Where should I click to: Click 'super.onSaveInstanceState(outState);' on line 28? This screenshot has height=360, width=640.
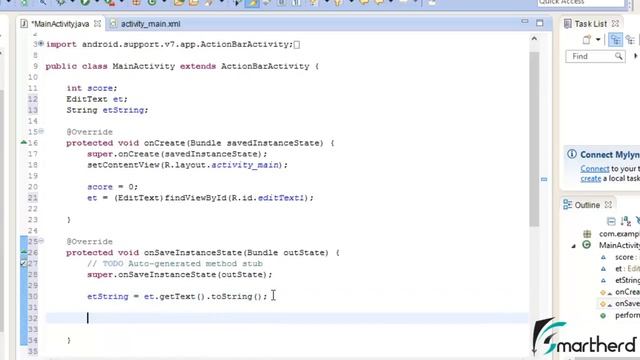pyautogui.click(x=180, y=275)
